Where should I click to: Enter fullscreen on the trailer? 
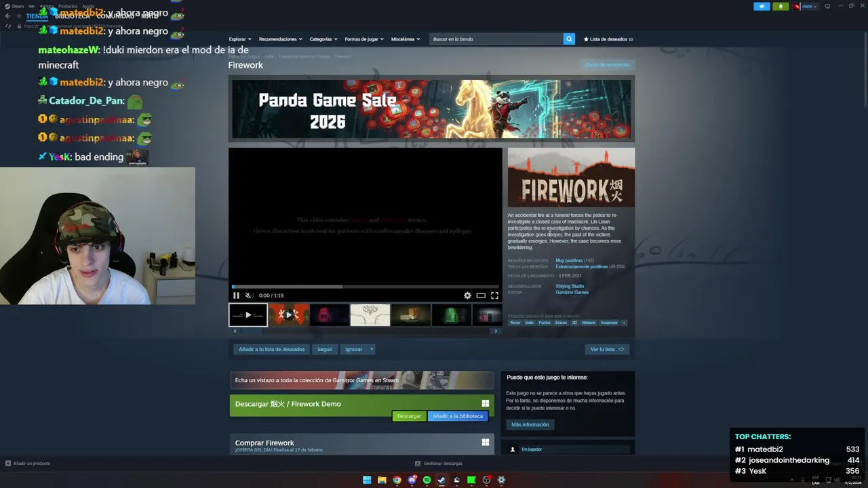click(x=494, y=296)
